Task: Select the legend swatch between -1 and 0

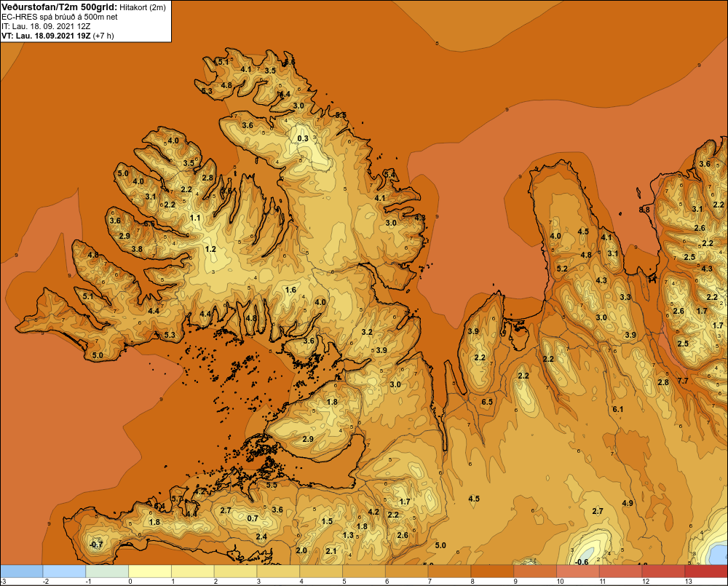Action: [x=107, y=571]
